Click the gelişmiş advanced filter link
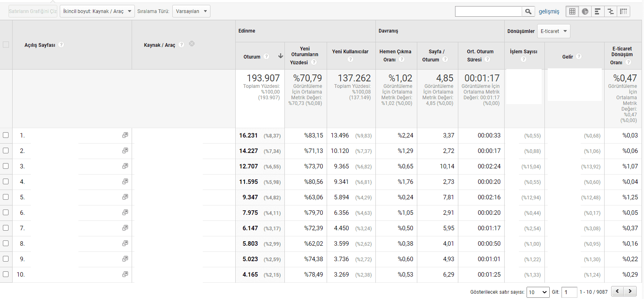This screenshot has height=299, width=644. pos(549,11)
